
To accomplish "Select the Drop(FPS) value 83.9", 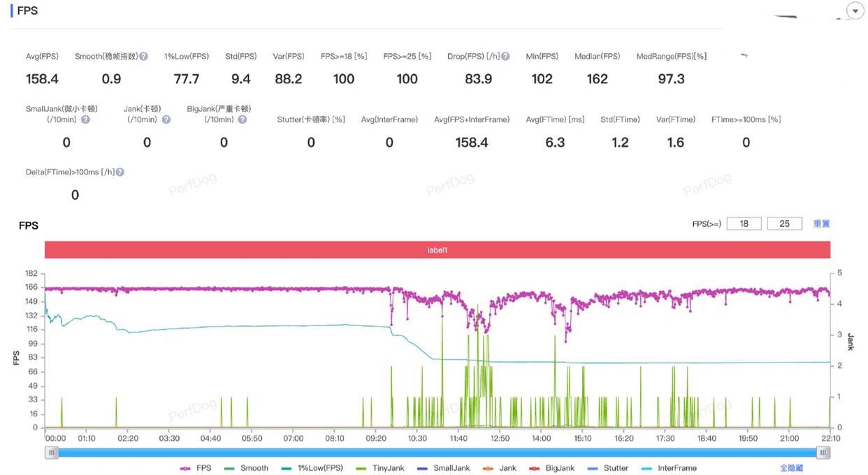I will click(x=479, y=79).
